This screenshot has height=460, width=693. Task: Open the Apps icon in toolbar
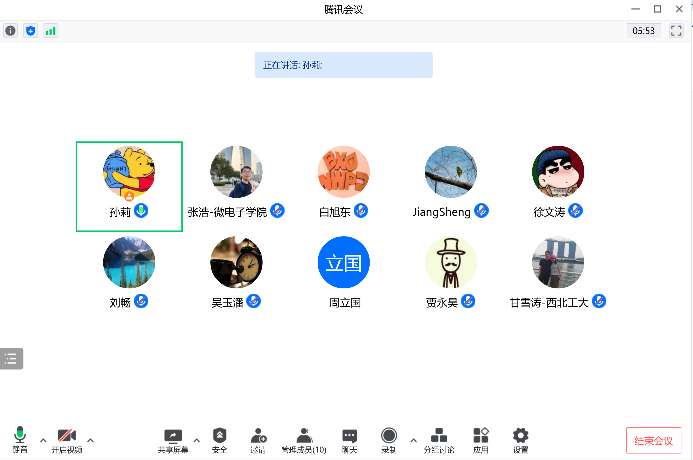pos(481,437)
